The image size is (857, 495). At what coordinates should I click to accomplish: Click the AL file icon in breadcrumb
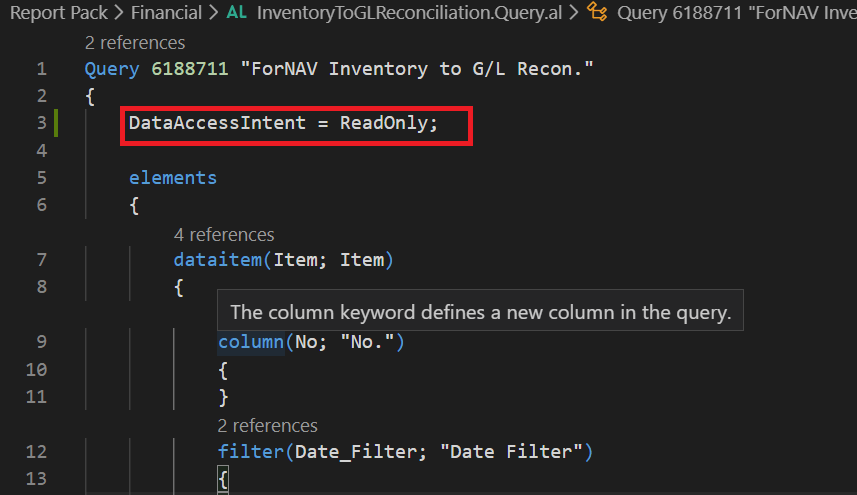237,13
